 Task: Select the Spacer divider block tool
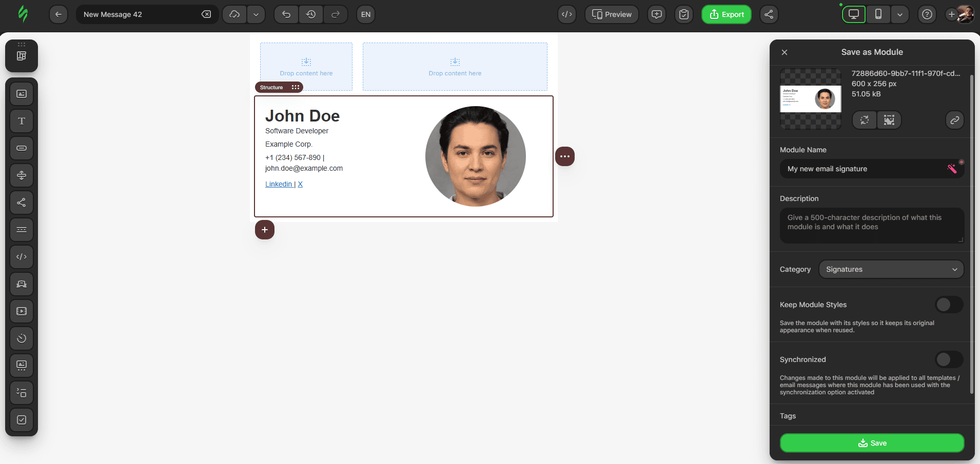[x=22, y=175]
